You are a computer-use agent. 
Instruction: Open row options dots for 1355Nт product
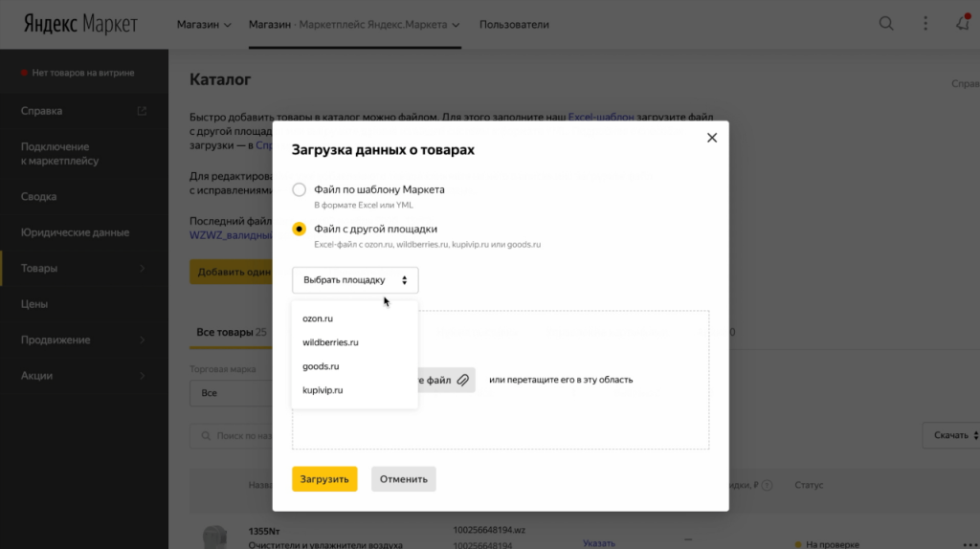click(972, 544)
